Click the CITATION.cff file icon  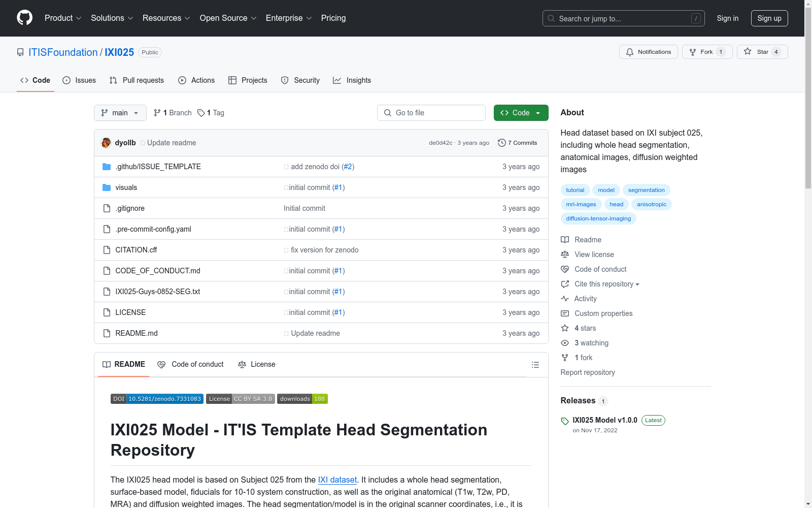107,250
